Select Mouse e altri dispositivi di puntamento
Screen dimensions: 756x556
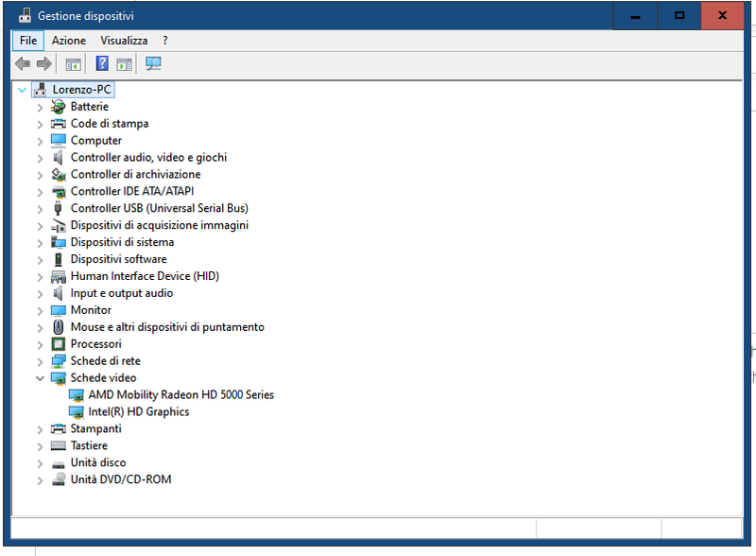pos(167,327)
